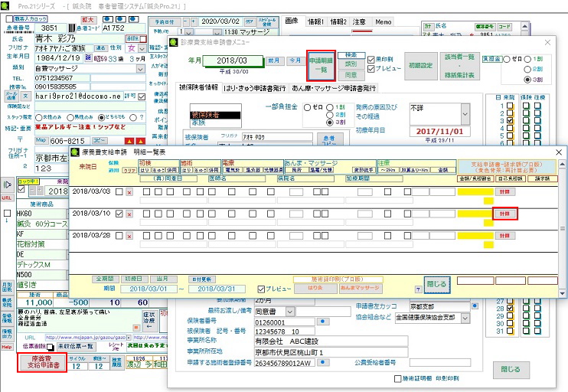Viewport: 568px width, 392px height.
Task: Open the 類別 自費マッサージ dropdown
Action: [141, 68]
